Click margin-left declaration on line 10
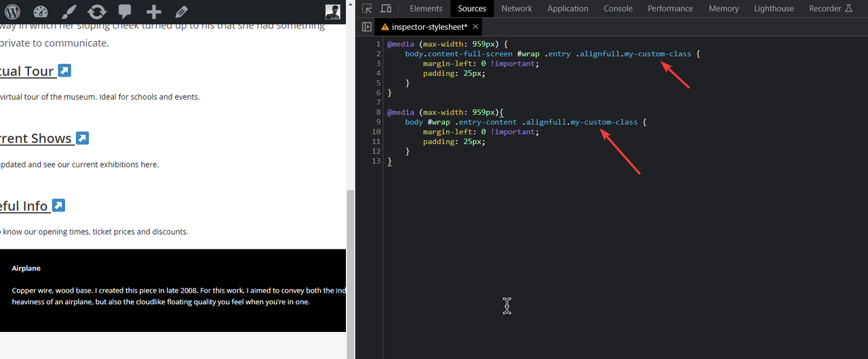 (481, 132)
